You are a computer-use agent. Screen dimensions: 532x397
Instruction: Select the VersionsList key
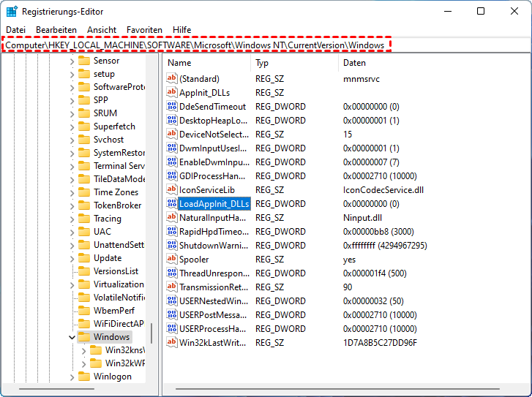(116, 271)
